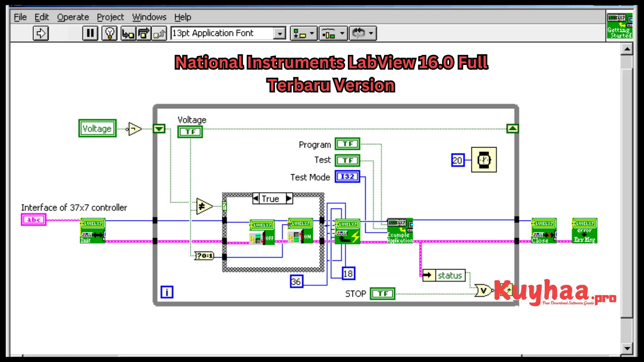This screenshot has width=644, height=362.
Task: Open the Windows menu
Action: tap(149, 17)
